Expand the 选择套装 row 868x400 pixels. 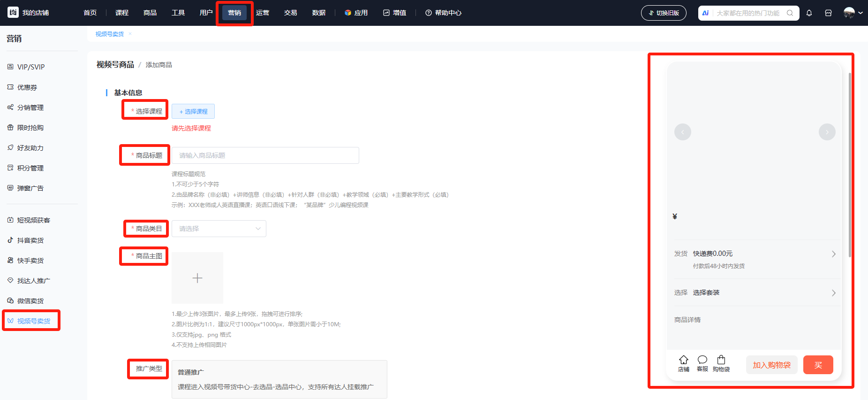(x=833, y=293)
